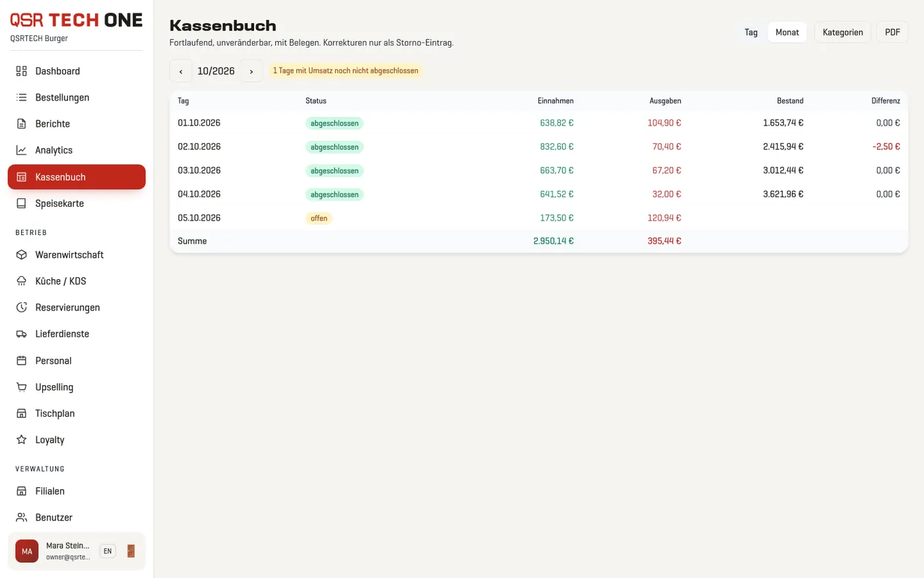The width and height of the screenshot is (924, 578).
Task: Click the Berichte document icon
Action: tap(22, 124)
